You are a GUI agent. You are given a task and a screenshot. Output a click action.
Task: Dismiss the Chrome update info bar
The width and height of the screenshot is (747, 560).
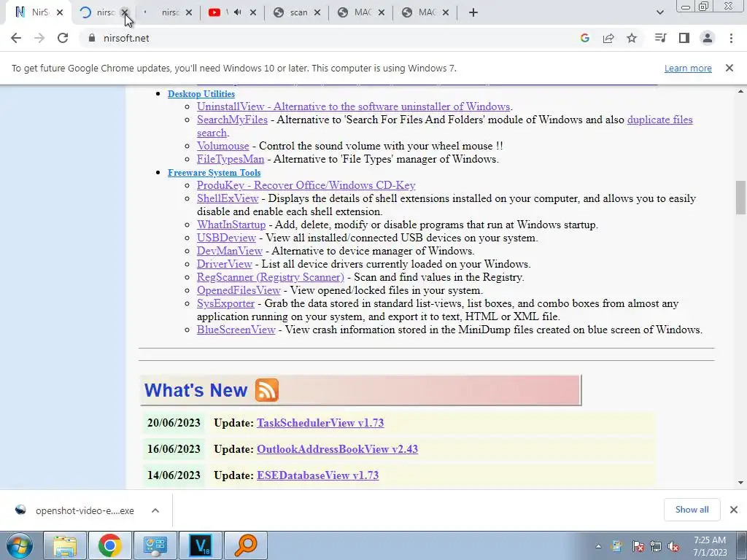tap(729, 68)
